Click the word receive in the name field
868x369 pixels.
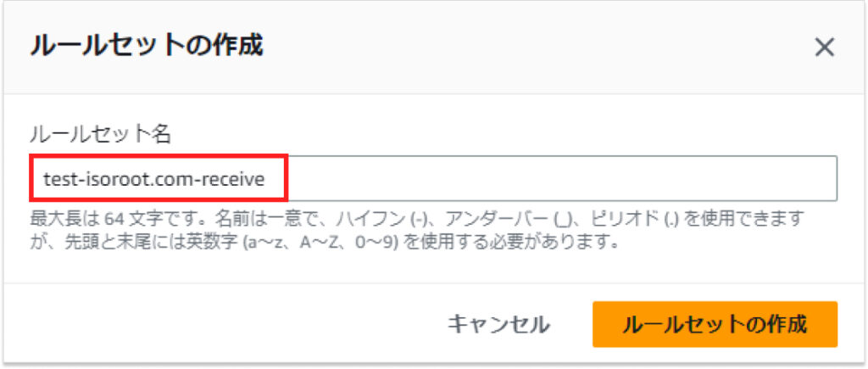point(231,179)
